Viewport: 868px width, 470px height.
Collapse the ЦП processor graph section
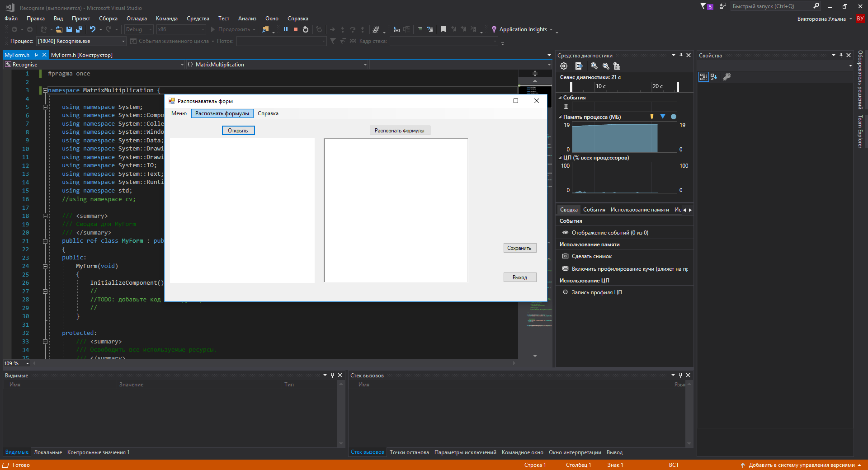(x=560, y=158)
